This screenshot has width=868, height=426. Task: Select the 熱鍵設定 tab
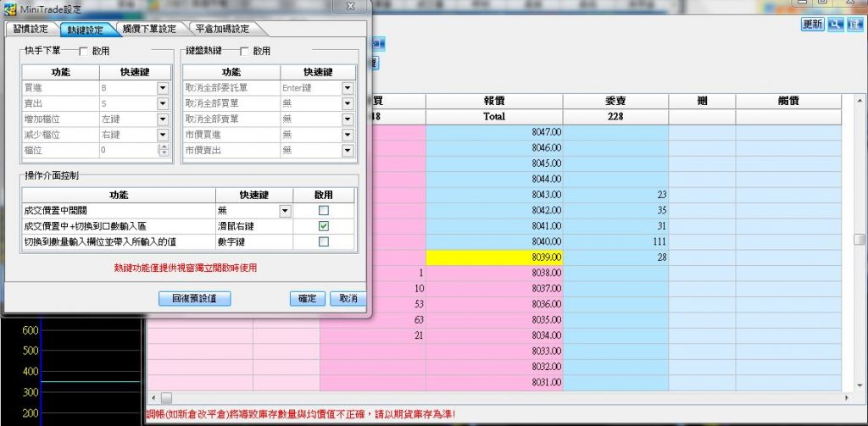pyautogui.click(x=86, y=30)
